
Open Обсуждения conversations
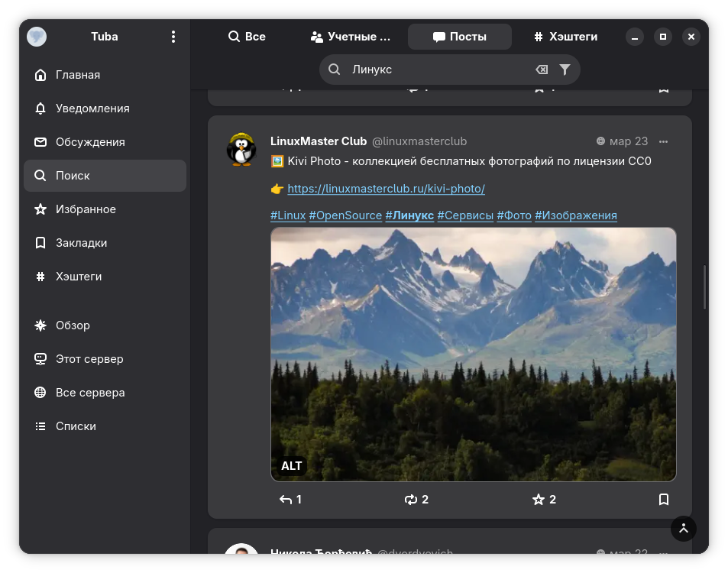pyautogui.click(x=105, y=142)
